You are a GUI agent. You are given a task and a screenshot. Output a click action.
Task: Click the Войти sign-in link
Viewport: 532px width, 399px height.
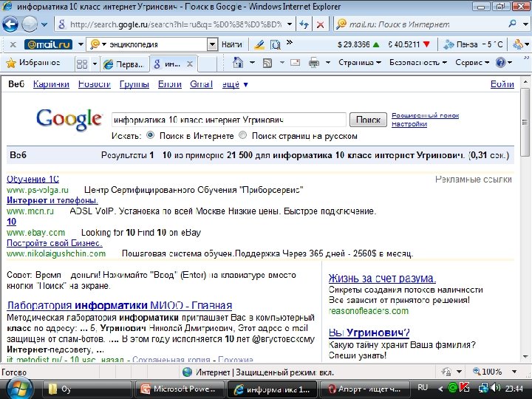[x=502, y=84]
